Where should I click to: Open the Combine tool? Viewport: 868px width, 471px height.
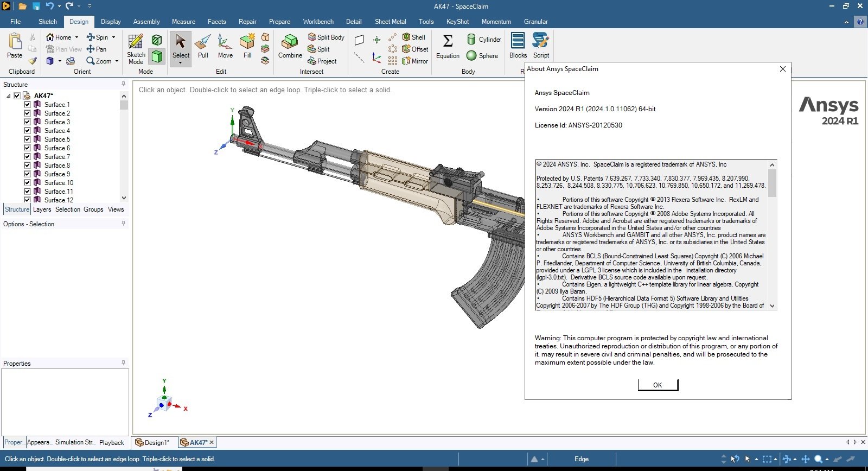[x=290, y=47]
